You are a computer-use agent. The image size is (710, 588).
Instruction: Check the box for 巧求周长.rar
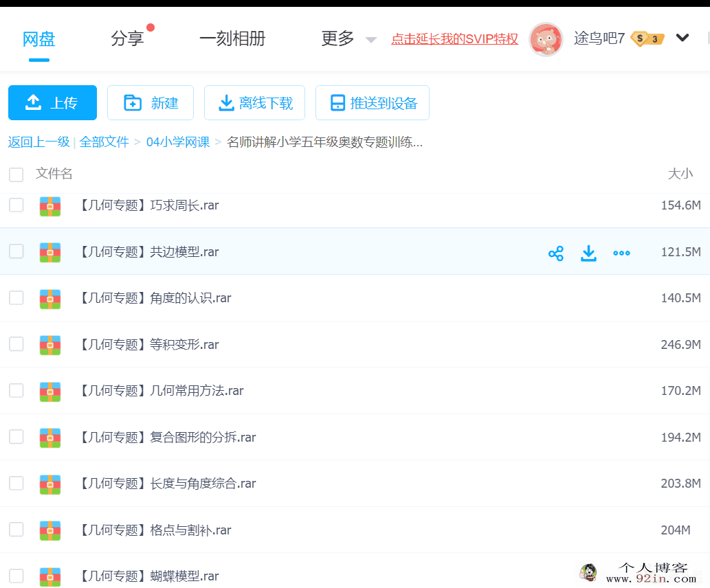tap(16, 205)
